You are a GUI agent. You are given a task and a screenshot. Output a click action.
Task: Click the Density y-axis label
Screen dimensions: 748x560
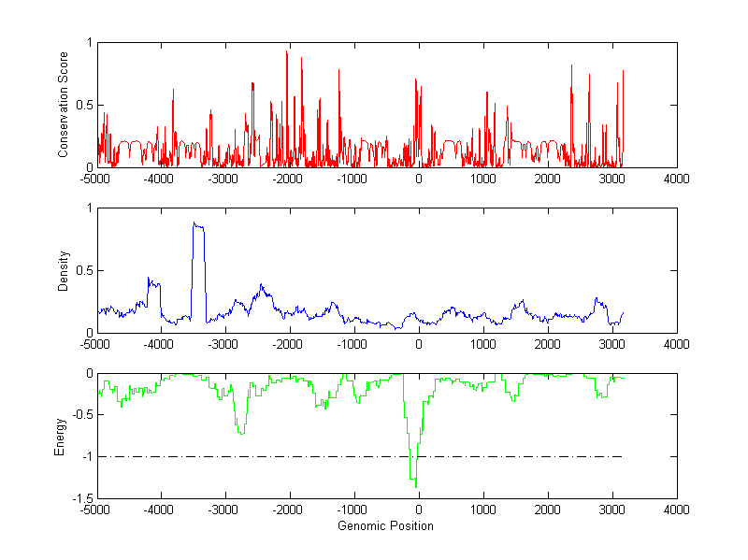tap(63, 270)
